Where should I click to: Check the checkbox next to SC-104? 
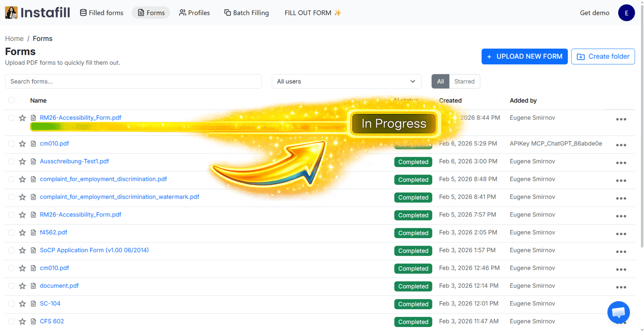pyautogui.click(x=11, y=304)
